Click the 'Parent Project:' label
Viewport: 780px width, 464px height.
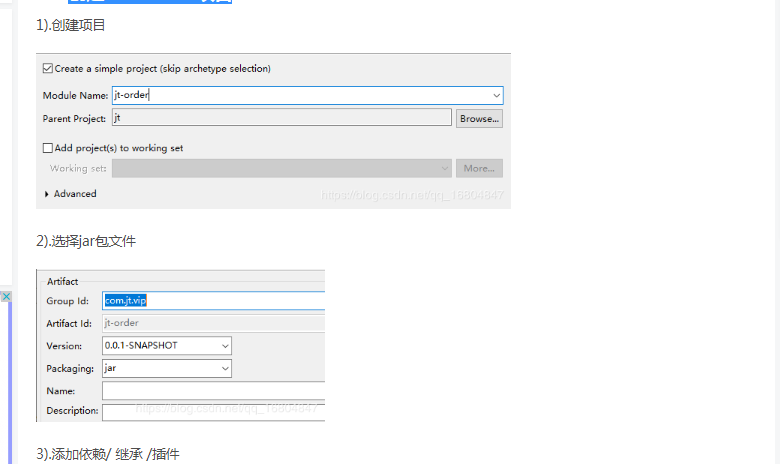pos(74,119)
